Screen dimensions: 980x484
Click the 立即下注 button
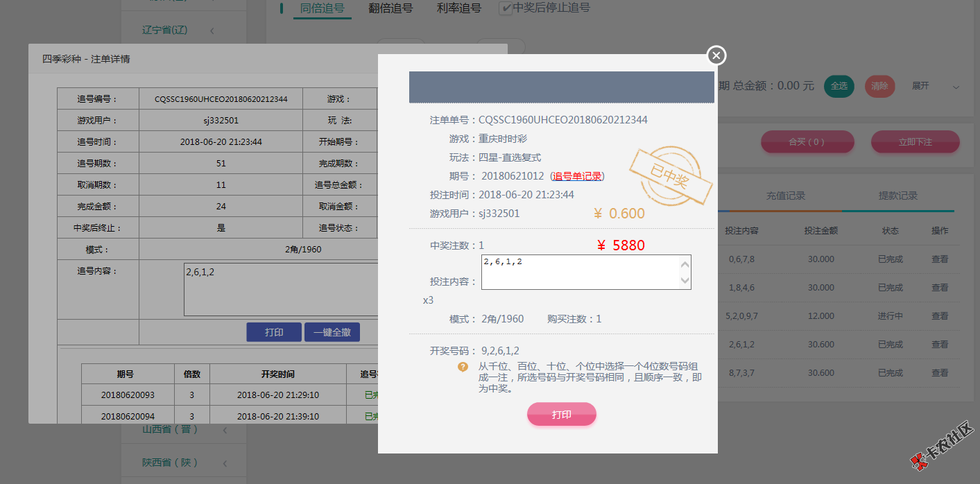click(x=915, y=141)
